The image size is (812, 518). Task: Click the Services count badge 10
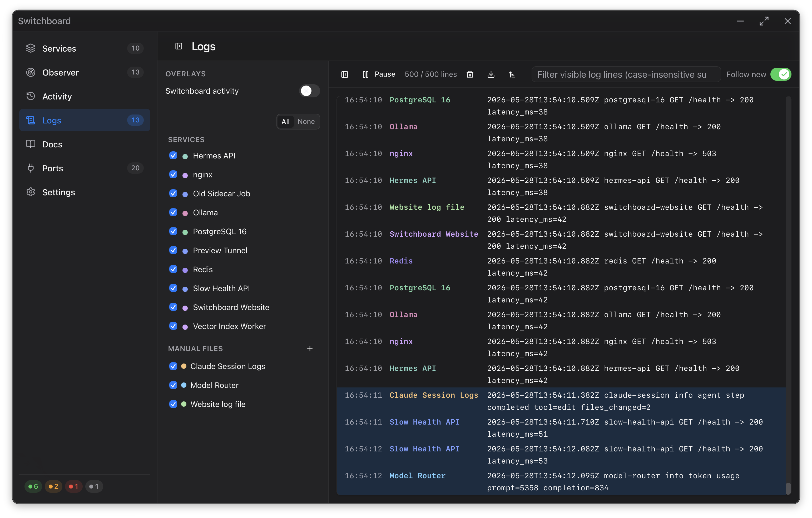135,48
